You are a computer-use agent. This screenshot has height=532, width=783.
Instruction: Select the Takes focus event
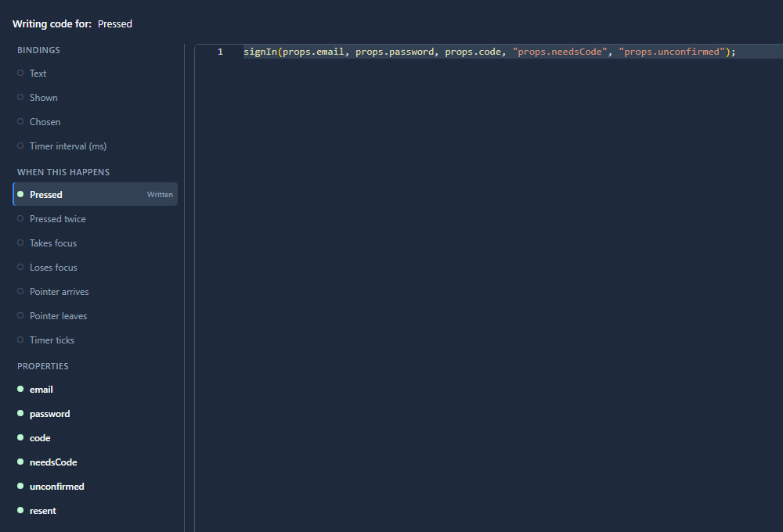click(95, 243)
